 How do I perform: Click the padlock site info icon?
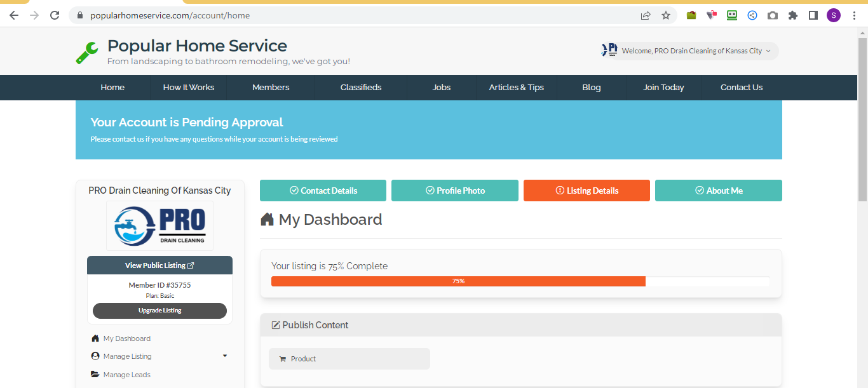tap(80, 15)
